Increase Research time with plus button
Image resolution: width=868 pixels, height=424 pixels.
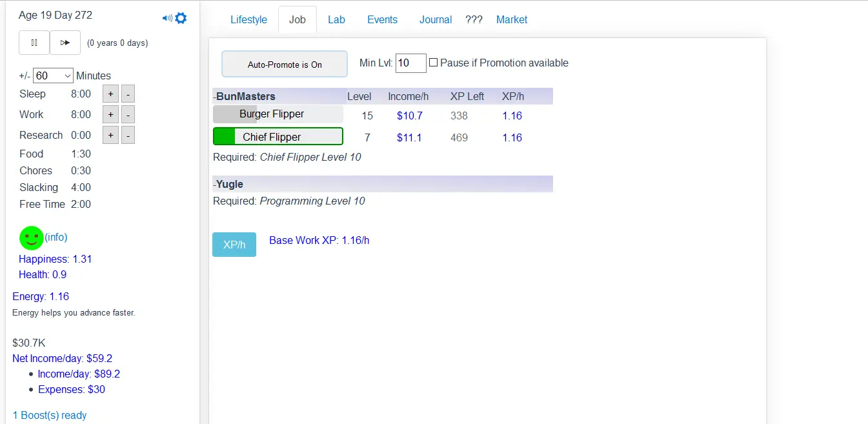[110, 136]
